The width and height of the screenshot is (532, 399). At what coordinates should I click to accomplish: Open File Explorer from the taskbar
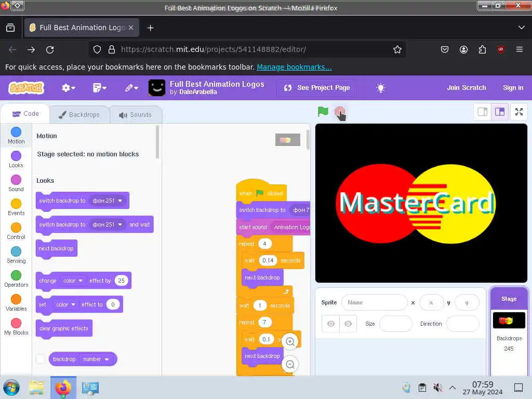(x=36, y=388)
